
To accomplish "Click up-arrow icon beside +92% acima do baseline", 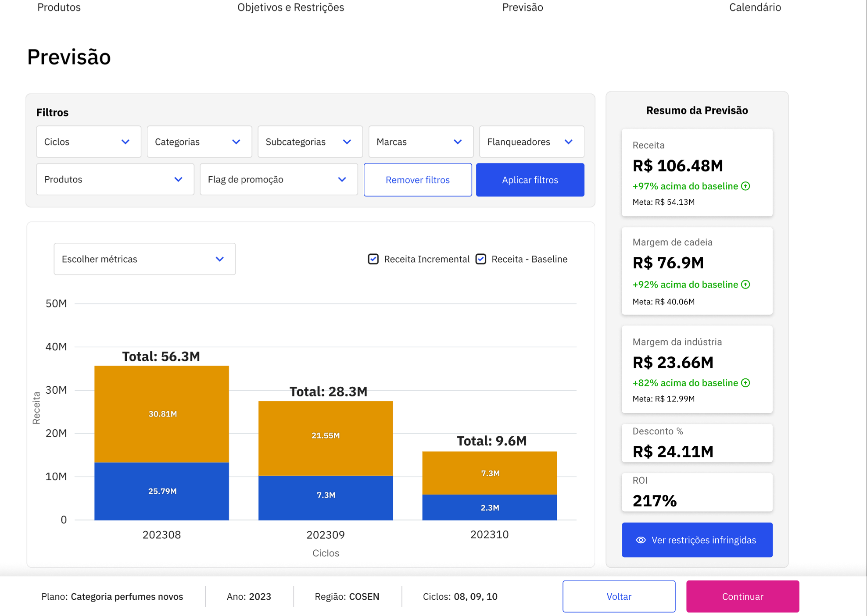I will pos(745,285).
